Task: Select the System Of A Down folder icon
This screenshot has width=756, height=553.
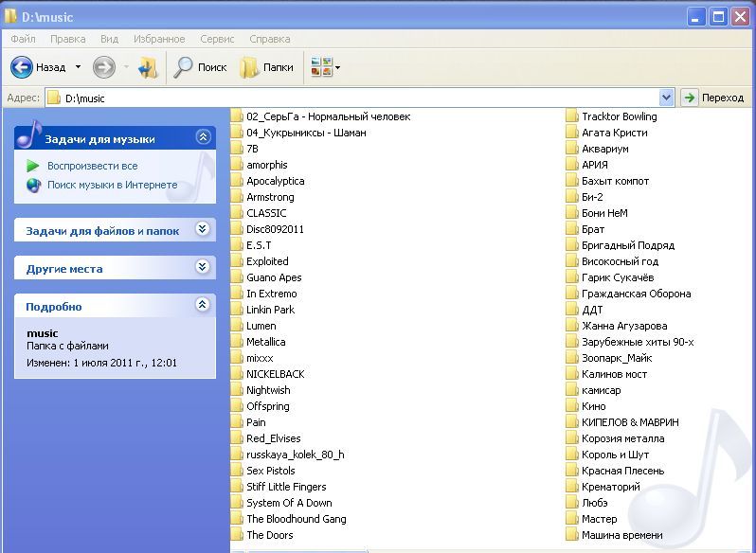Action: coord(236,503)
